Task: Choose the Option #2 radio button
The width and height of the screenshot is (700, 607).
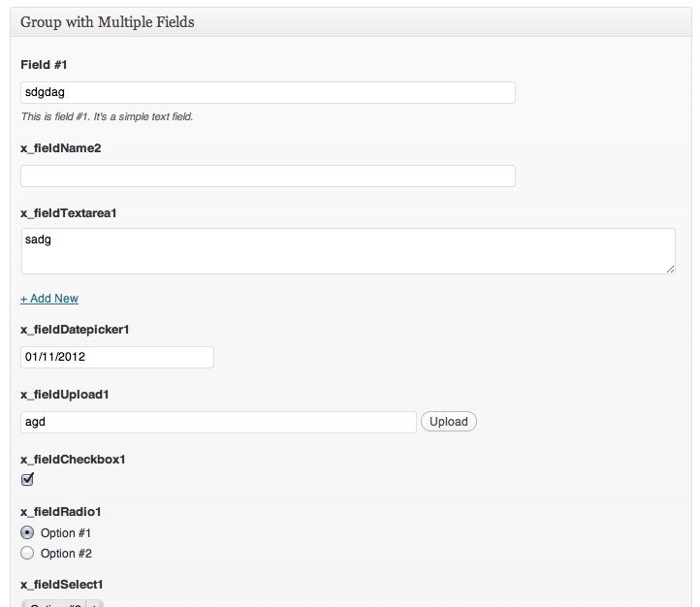Action: coord(27,553)
